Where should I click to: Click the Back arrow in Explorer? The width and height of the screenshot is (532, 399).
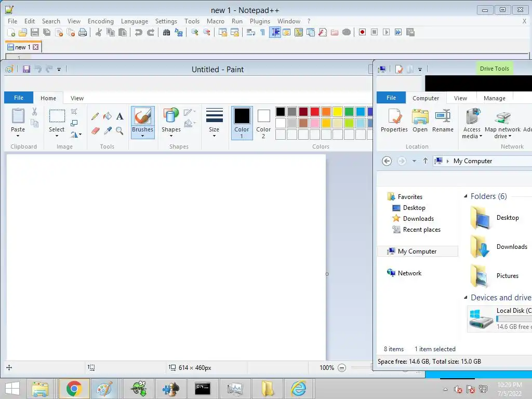pos(387,161)
